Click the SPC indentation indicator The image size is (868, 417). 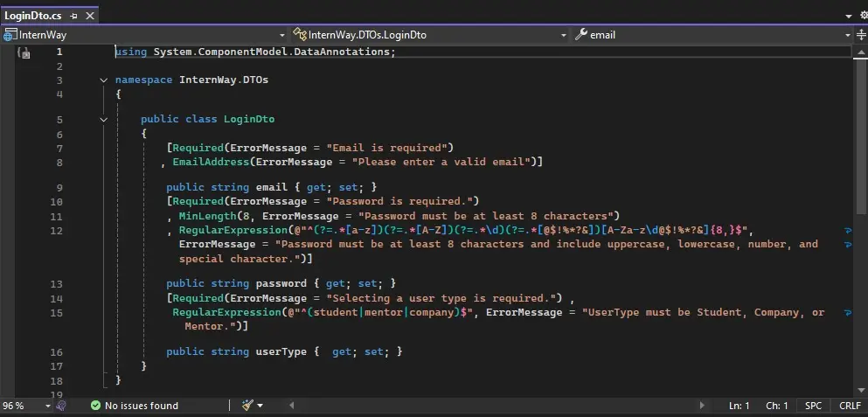[x=813, y=406]
